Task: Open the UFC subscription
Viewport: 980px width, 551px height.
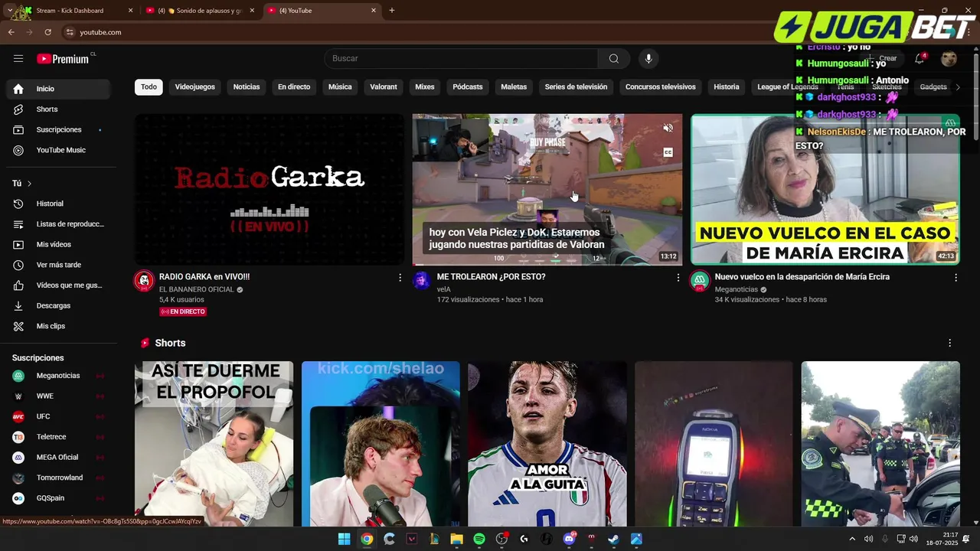Action: pyautogui.click(x=58, y=416)
